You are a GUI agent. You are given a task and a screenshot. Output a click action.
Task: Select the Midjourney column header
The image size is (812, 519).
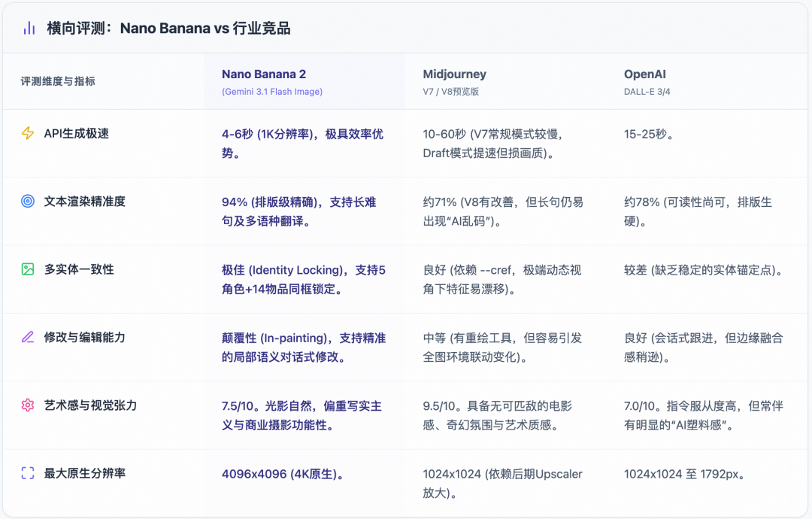(454, 74)
